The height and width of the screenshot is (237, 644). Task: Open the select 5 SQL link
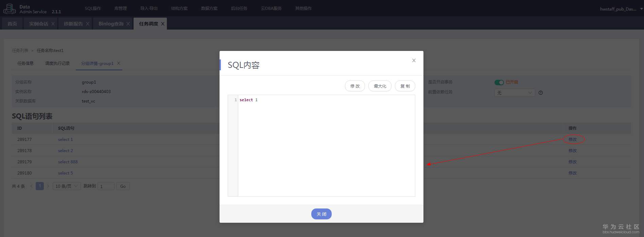65,173
